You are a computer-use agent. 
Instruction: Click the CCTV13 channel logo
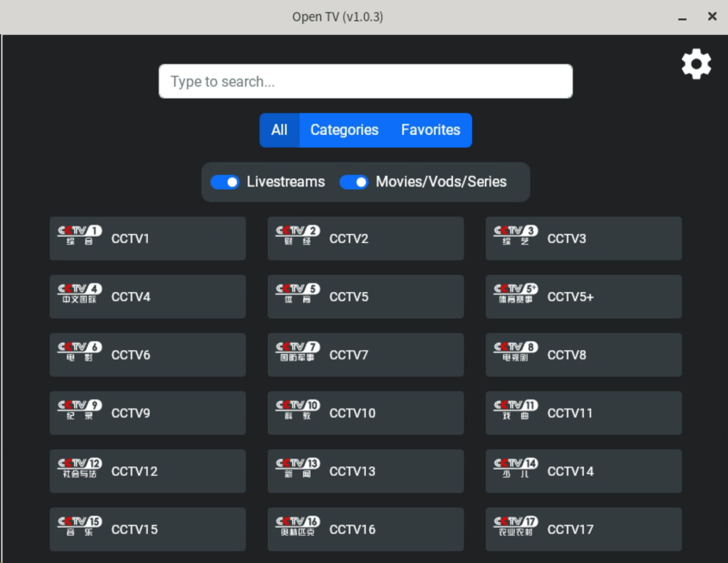coord(298,468)
